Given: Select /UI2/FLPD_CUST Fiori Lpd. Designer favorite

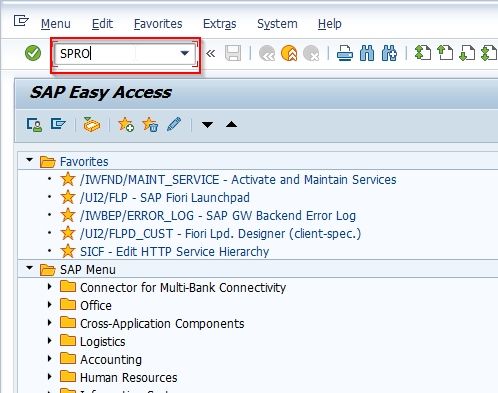Looking at the screenshot, I should coord(220,234).
